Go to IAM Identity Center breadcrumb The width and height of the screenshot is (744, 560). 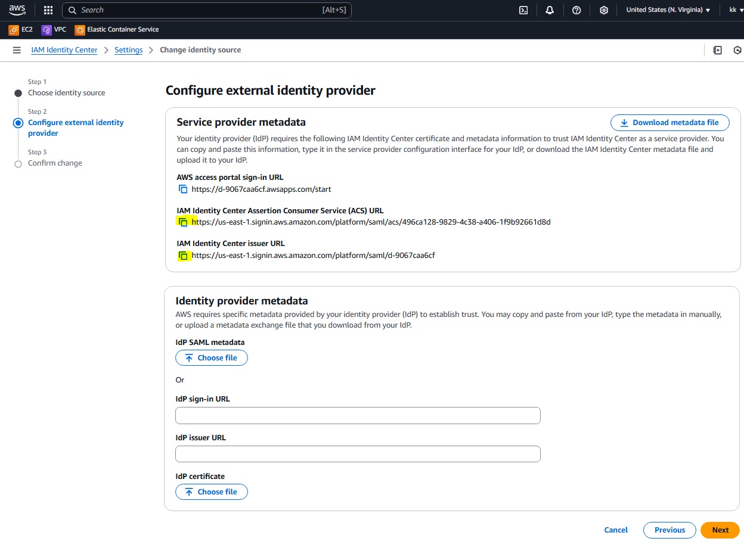pyautogui.click(x=64, y=50)
